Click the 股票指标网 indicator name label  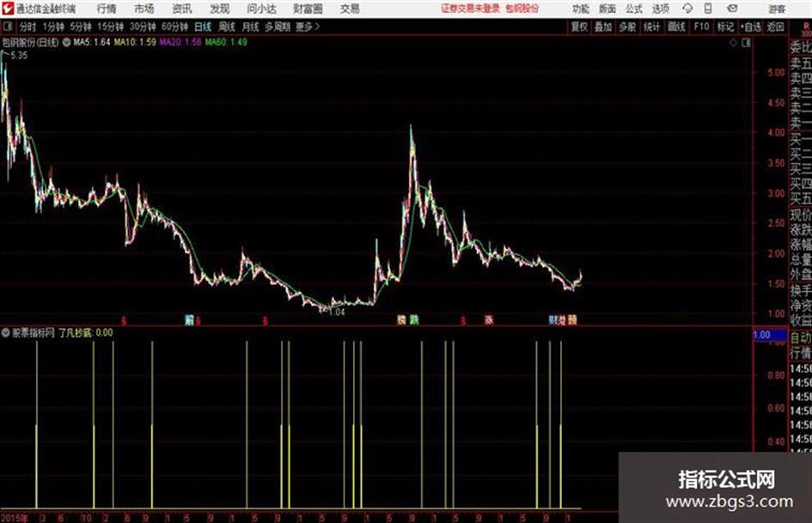(34, 332)
